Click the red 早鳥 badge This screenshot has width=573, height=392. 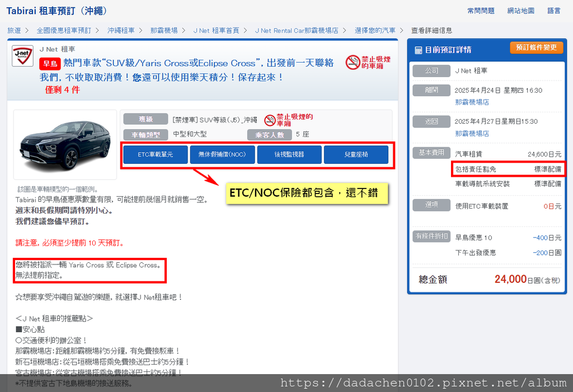click(50, 64)
